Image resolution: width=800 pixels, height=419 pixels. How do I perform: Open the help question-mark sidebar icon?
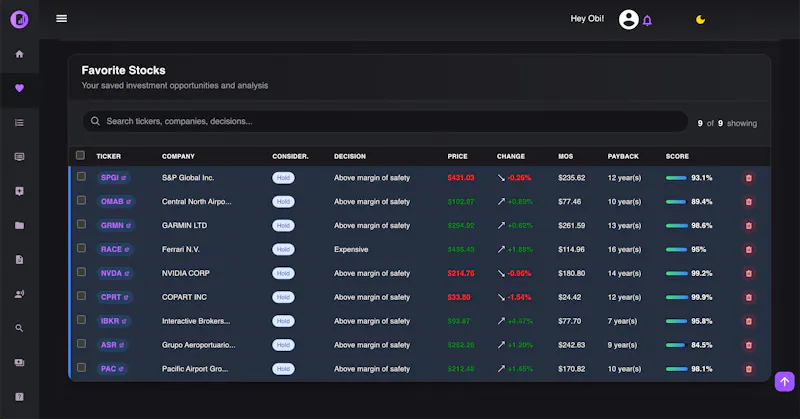[19, 397]
